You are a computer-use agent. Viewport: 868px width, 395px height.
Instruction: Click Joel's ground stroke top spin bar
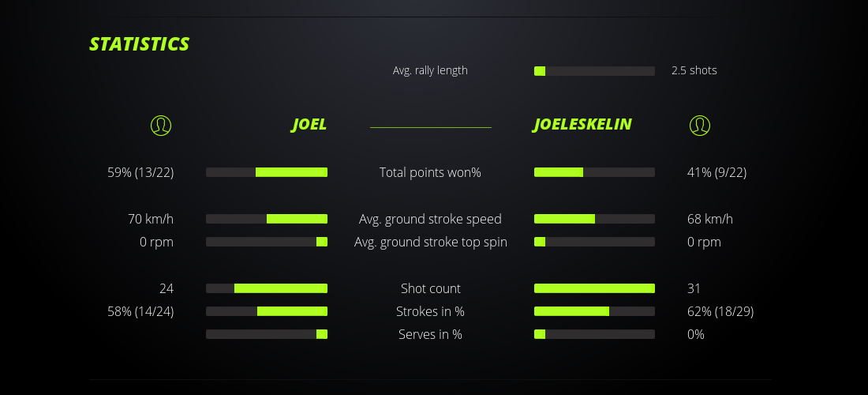pyautogui.click(x=267, y=242)
